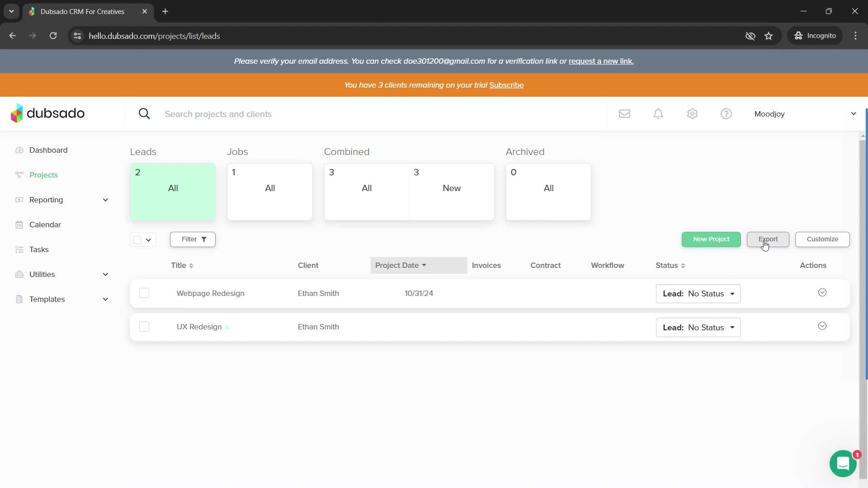Open bulk selection dropdown arrow
Screen dimensions: 868x488
tap(148, 240)
